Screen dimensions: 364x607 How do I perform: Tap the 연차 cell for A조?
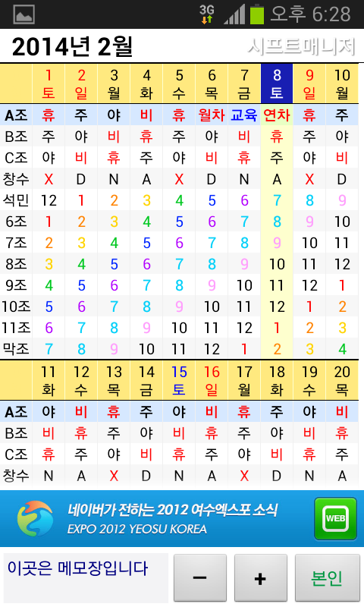(277, 115)
